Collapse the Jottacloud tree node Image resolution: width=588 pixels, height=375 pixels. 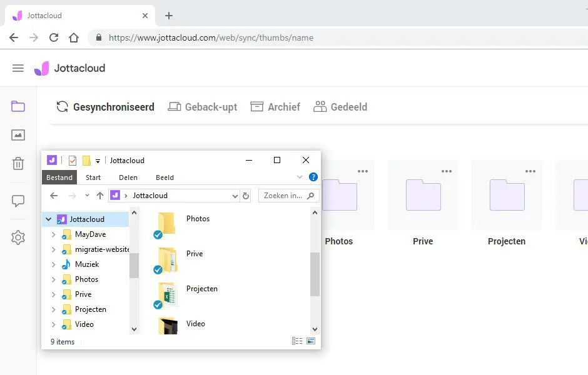tap(48, 219)
